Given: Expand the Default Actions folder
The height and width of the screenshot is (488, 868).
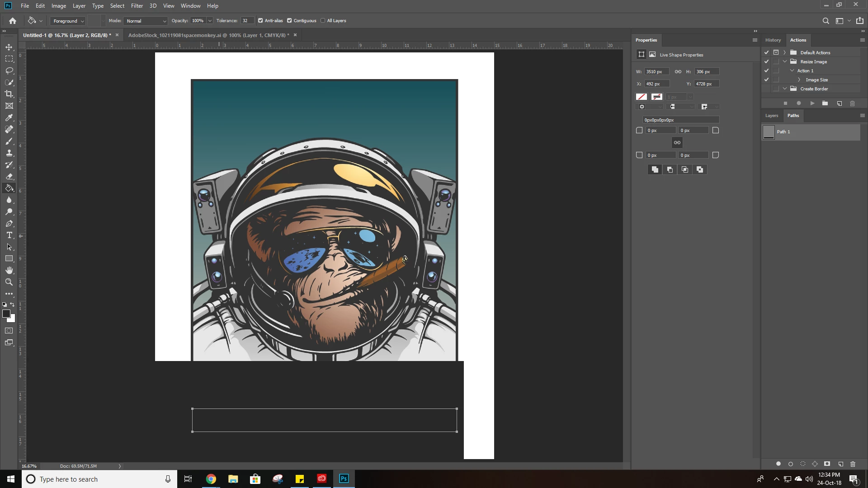Looking at the screenshot, I should point(785,52).
